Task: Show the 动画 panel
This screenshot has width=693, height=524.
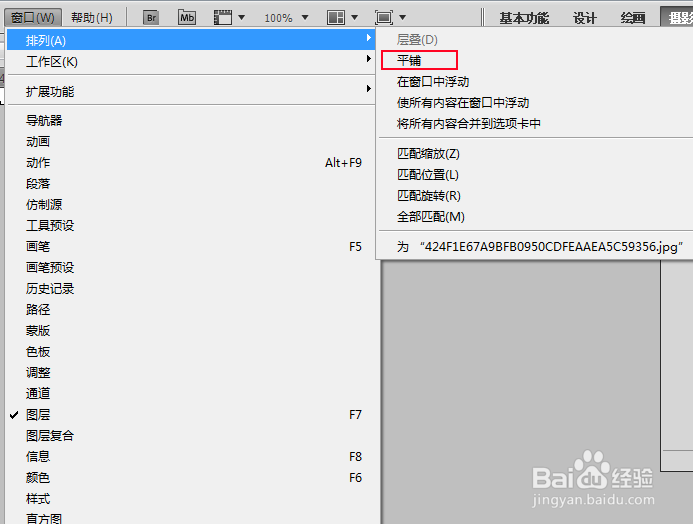Action: click(x=191, y=142)
